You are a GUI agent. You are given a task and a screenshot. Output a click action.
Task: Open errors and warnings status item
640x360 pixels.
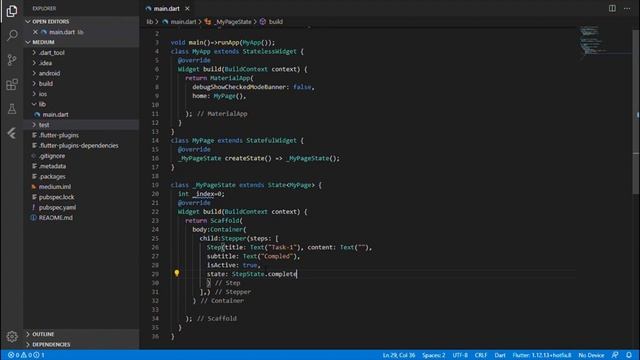26,355
